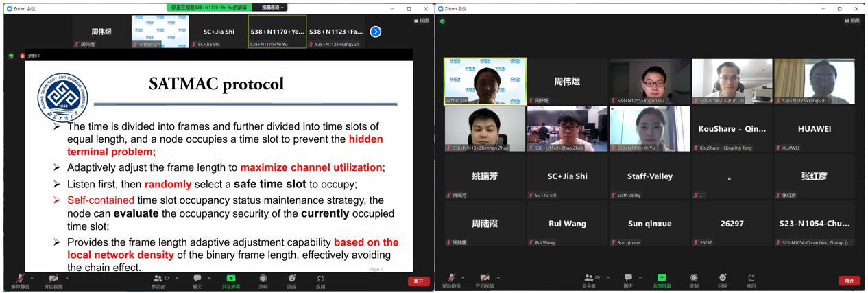Click the red 离开 button in the screen-share window
This screenshot has width=868, height=293.
418,281
